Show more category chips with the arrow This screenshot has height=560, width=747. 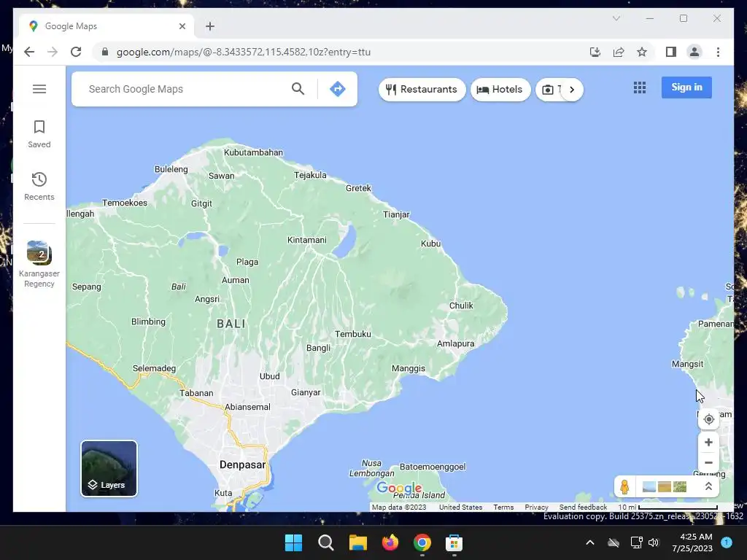572,90
